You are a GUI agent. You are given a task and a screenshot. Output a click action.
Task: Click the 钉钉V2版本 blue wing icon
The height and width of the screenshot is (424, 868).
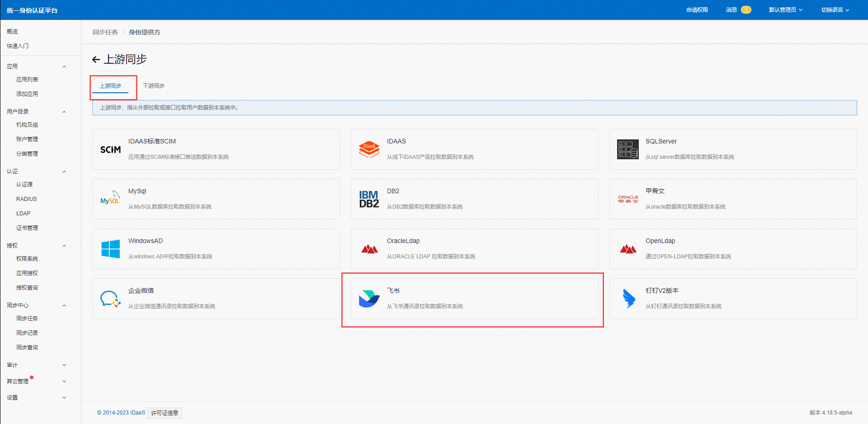click(628, 299)
